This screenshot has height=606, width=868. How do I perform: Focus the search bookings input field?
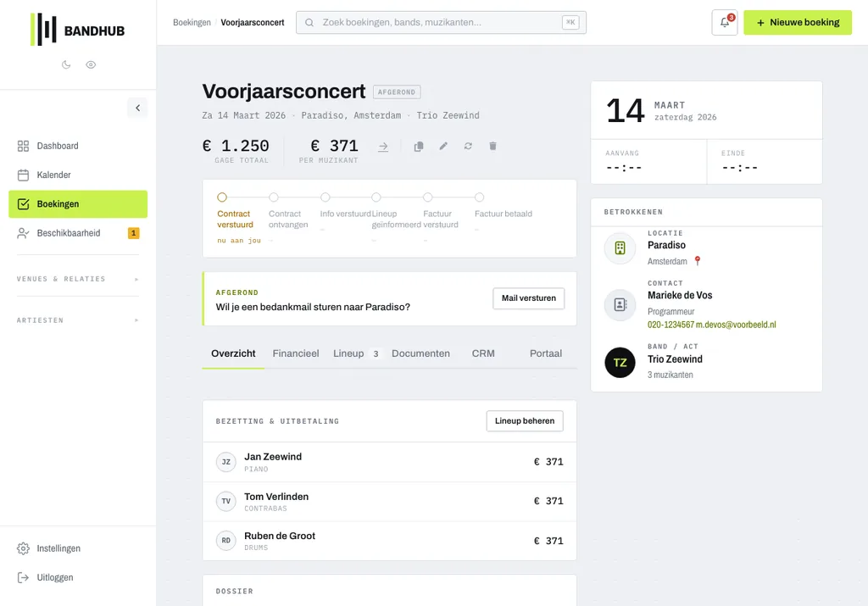pos(441,23)
